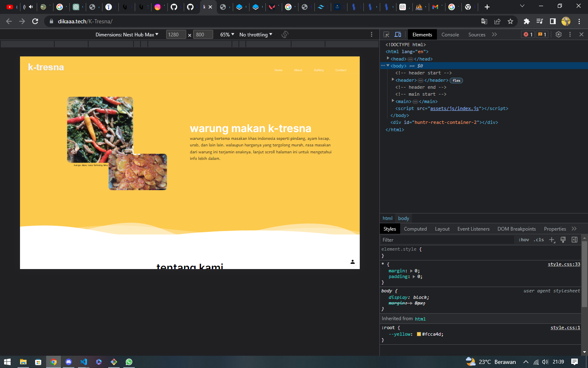
Task: Open the DOM Breakpoints tab
Action: (517, 229)
